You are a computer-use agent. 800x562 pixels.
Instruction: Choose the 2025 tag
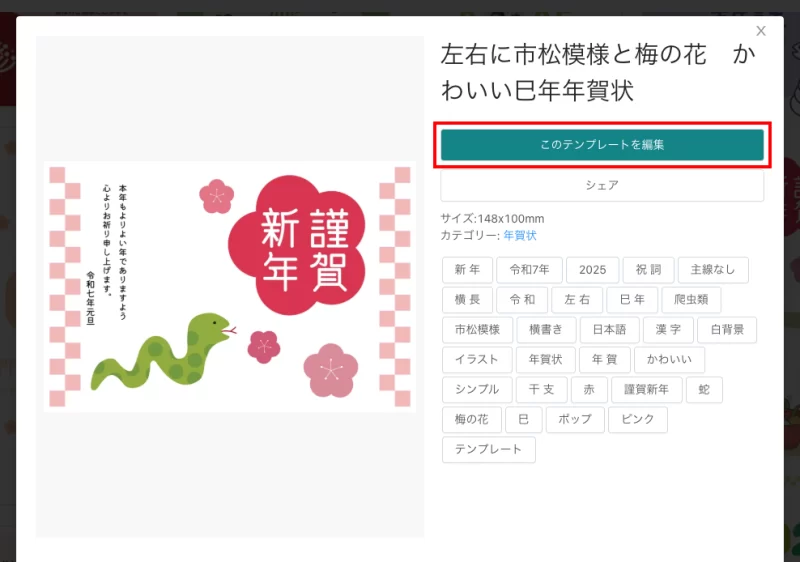(592, 270)
